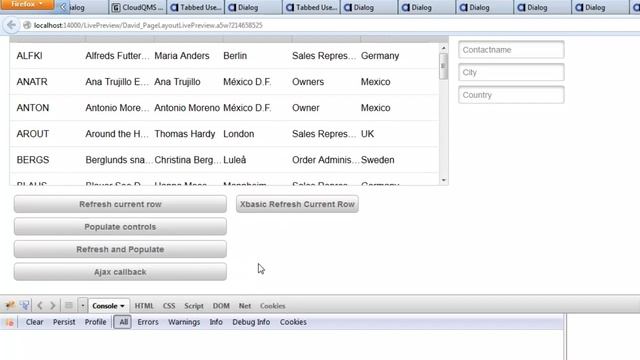Filter console by Warnings

click(184, 322)
